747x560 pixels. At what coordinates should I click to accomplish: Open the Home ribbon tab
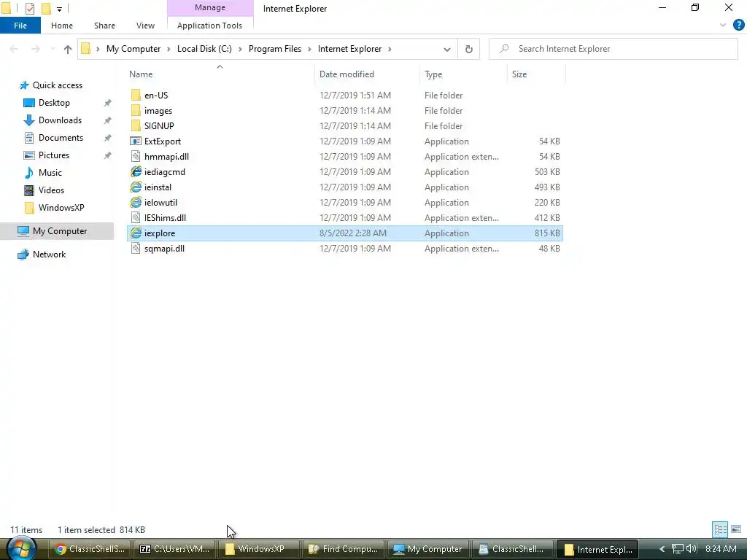[62, 26]
